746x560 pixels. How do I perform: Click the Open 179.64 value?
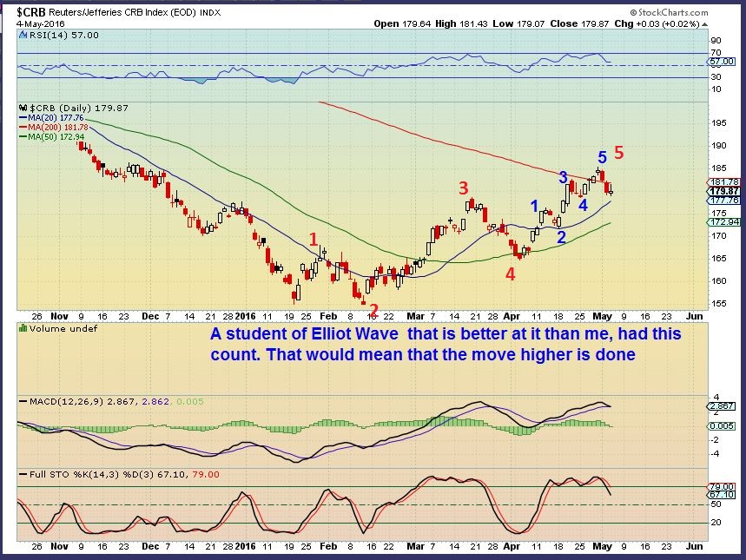402,23
